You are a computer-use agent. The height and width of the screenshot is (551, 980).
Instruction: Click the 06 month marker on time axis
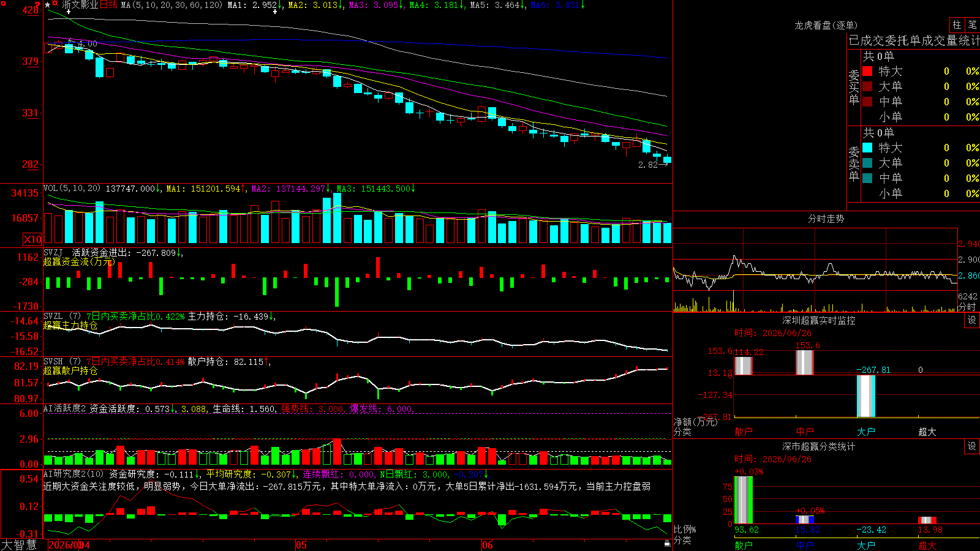point(487,545)
